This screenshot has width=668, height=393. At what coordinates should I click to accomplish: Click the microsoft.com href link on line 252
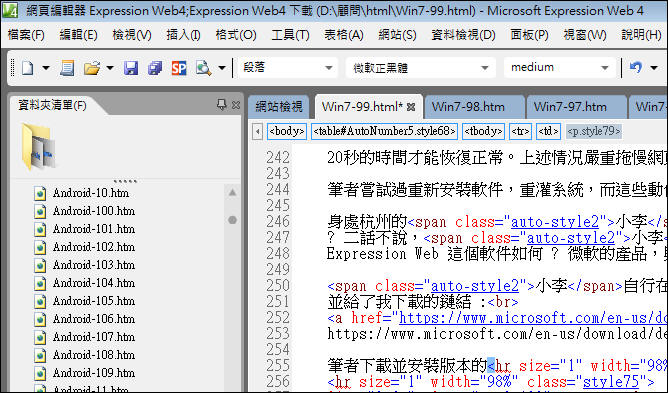coord(533,318)
